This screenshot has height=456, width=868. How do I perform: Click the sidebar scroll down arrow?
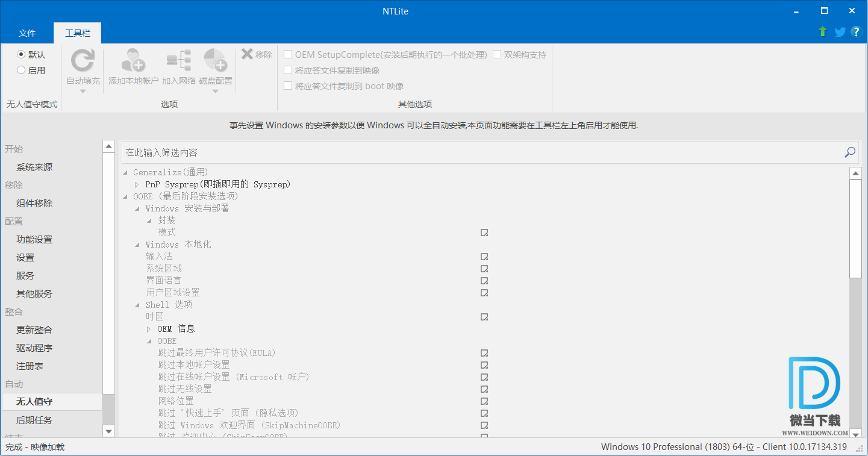tap(108, 431)
